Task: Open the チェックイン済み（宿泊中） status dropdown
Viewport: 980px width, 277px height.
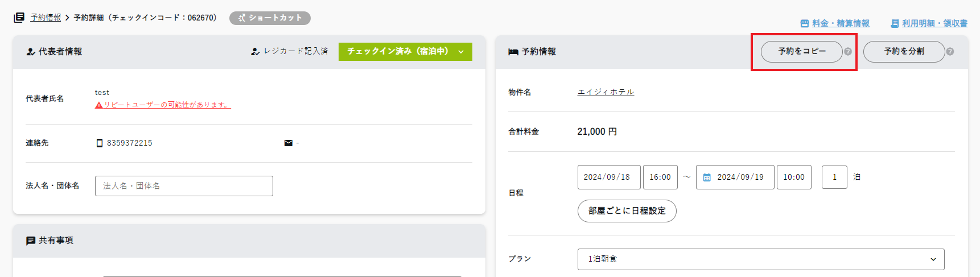Action: (x=405, y=52)
